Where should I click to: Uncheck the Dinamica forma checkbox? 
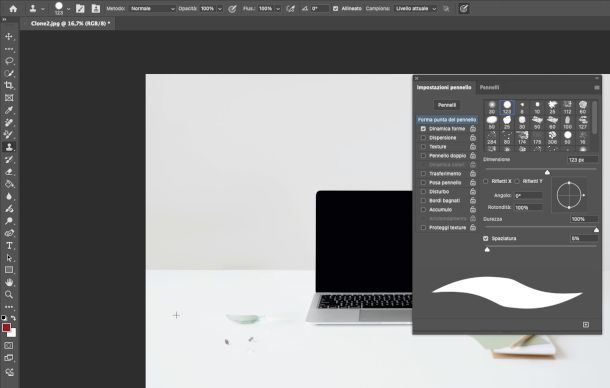tap(423, 129)
